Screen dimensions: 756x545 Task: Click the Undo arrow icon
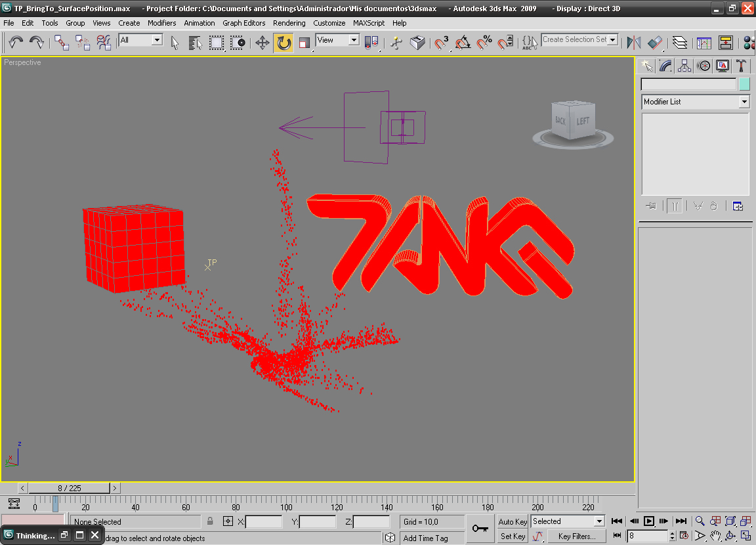(16, 43)
